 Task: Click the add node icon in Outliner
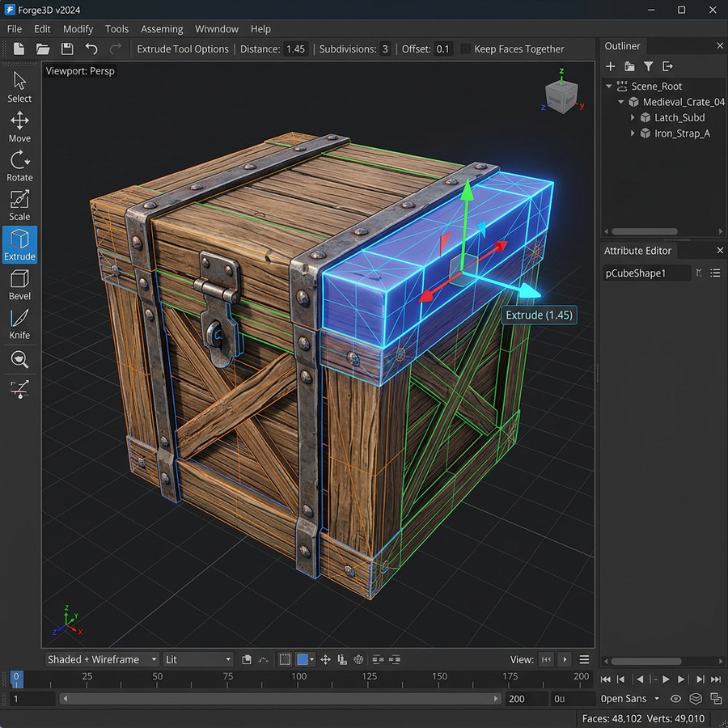click(609, 66)
